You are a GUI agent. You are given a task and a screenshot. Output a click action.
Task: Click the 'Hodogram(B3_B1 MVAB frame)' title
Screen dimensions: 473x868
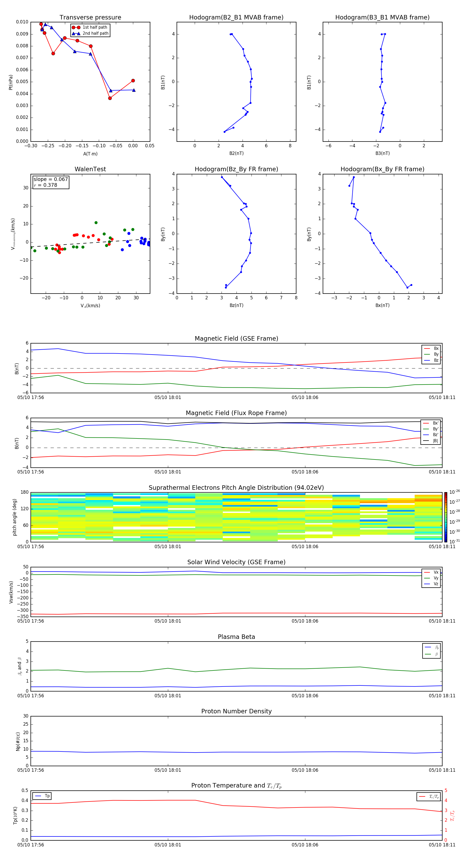[x=382, y=18]
